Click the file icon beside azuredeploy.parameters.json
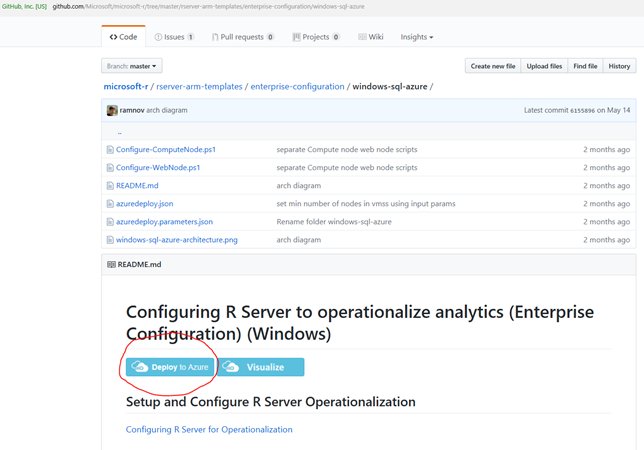 [110, 222]
